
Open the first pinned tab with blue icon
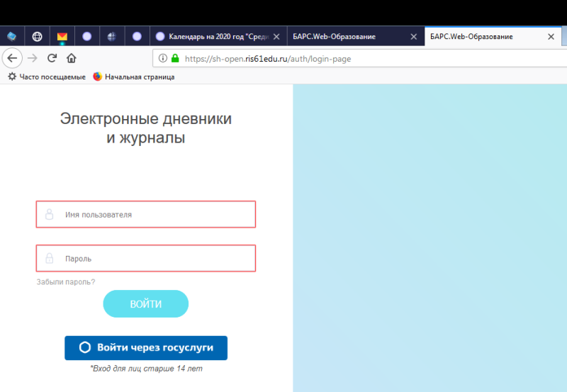(x=12, y=36)
